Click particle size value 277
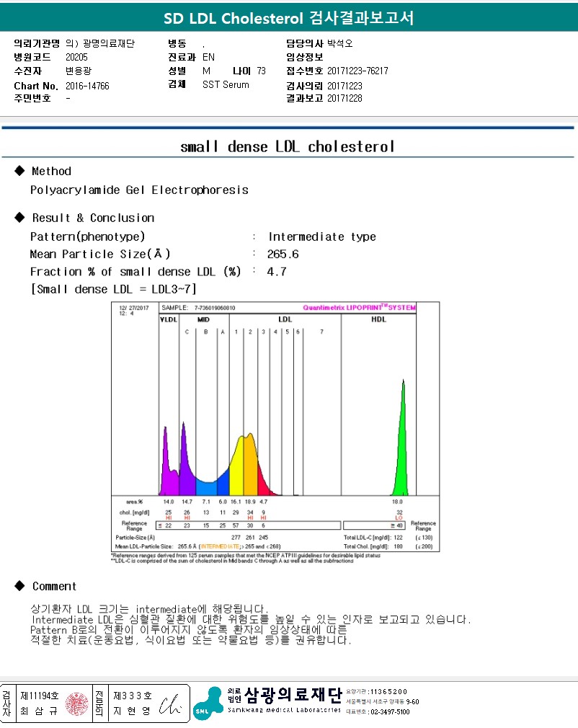Viewport: 578px width, 728px height. (236, 538)
